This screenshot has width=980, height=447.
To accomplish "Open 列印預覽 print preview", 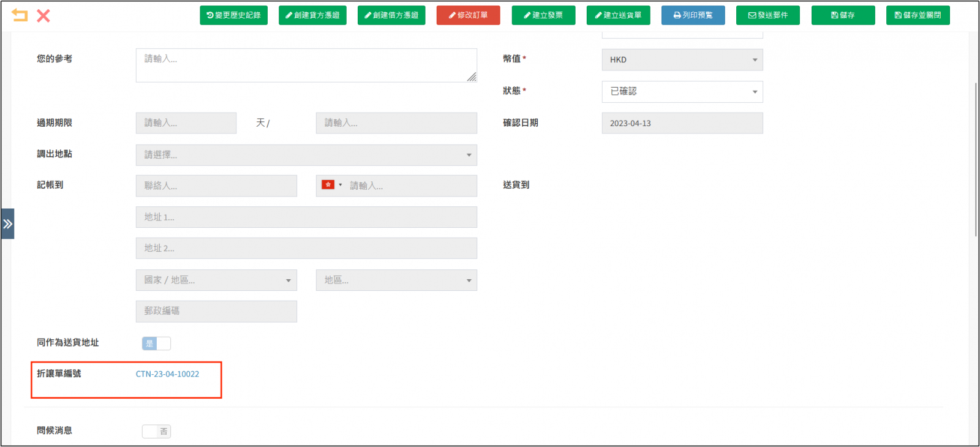I will point(693,15).
